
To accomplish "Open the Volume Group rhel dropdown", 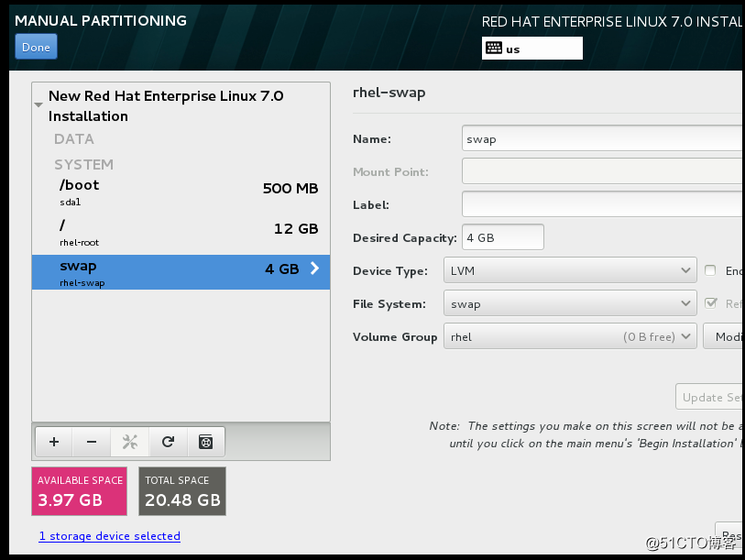I will (570, 336).
